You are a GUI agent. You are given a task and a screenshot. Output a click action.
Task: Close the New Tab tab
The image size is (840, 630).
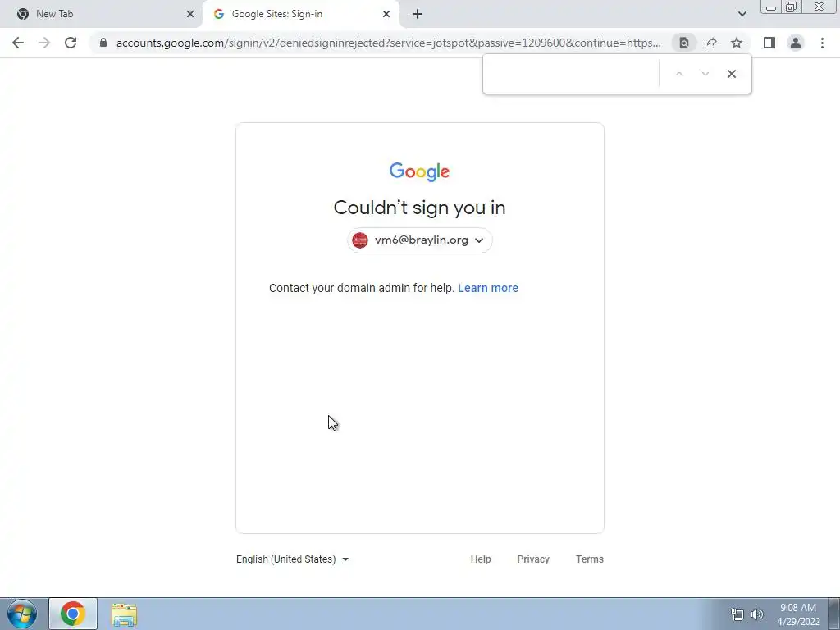click(190, 14)
